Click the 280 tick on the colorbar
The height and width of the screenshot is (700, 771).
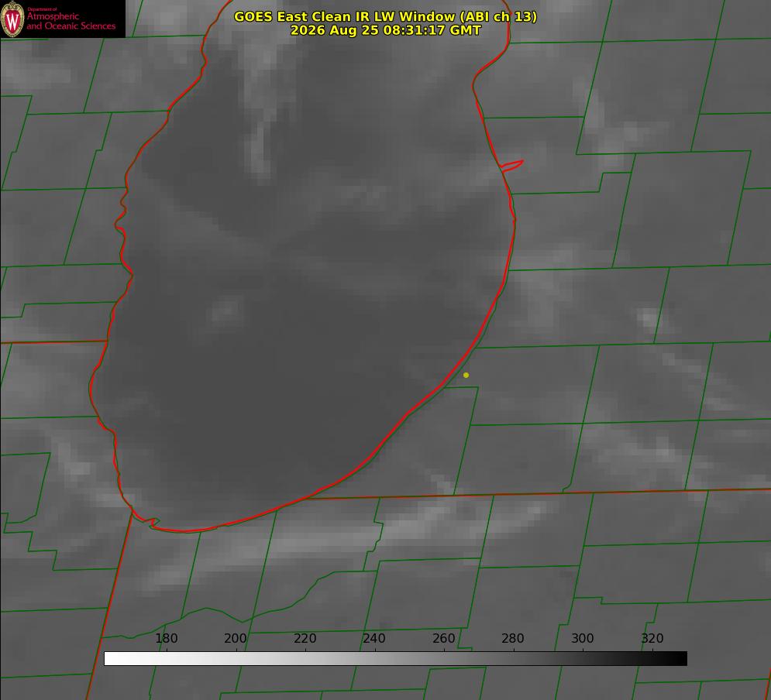[x=513, y=639]
